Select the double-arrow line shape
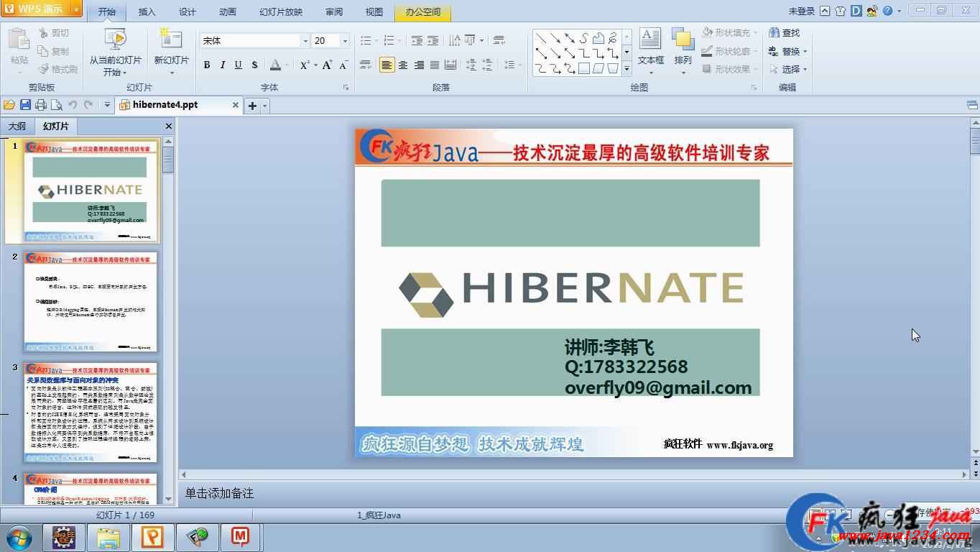980x552 pixels. pyautogui.click(x=570, y=37)
